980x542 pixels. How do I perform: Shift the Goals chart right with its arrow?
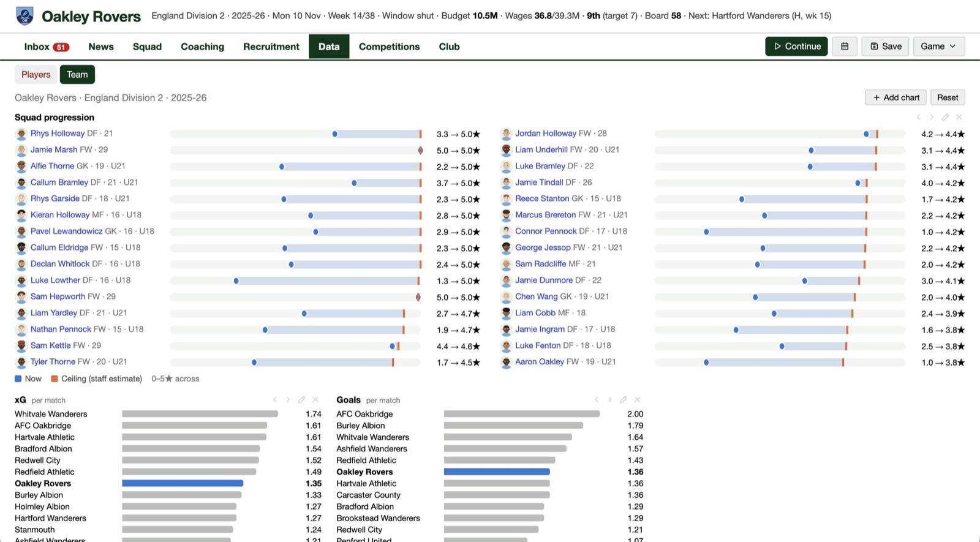(x=609, y=399)
